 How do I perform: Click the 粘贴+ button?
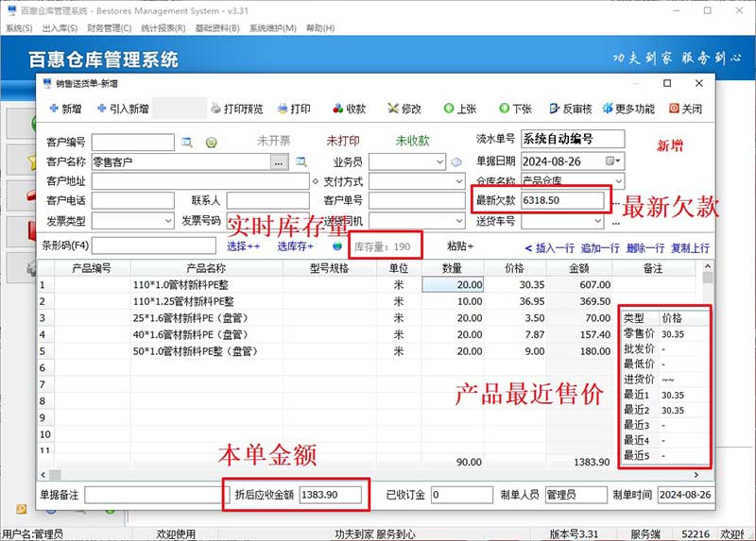[460, 246]
